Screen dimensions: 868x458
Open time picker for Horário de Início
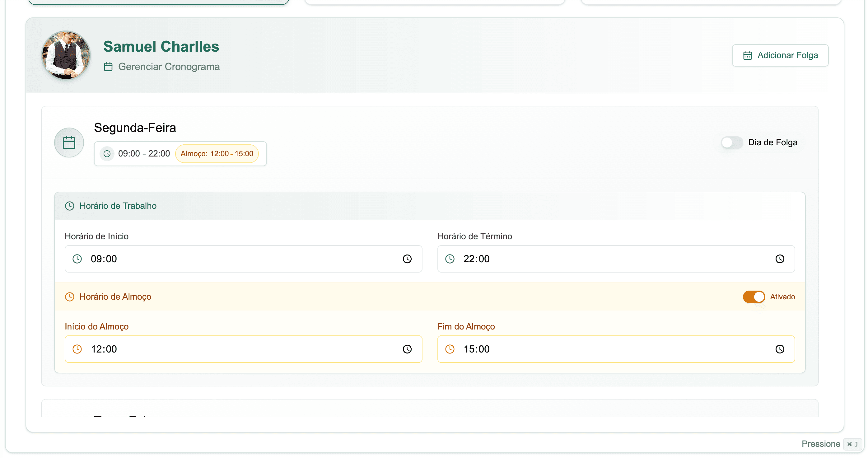pos(407,259)
